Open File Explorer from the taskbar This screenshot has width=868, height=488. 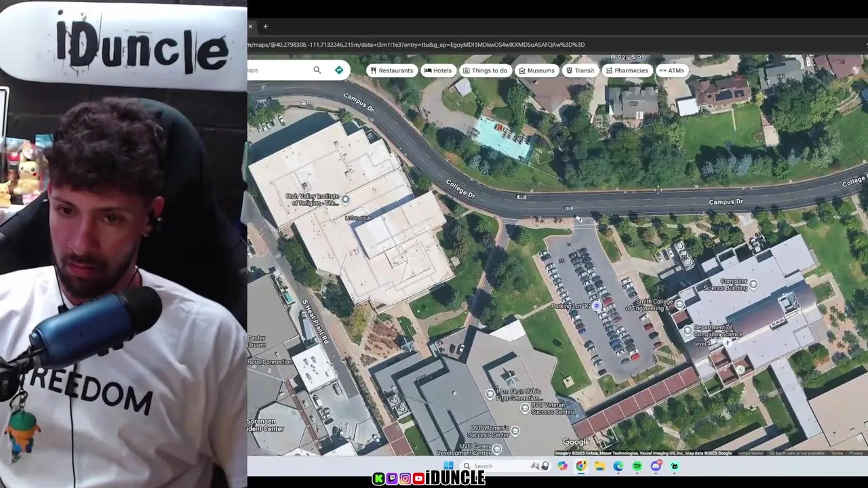click(x=599, y=466)
